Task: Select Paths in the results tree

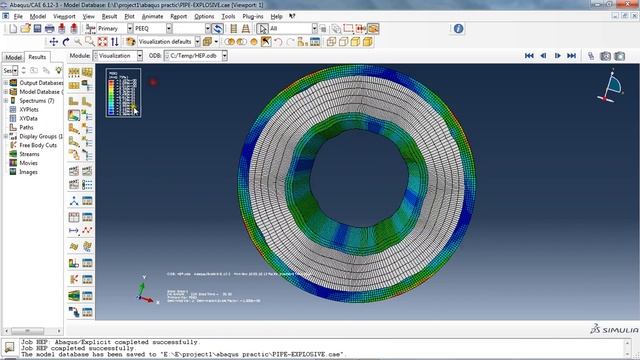Action: (26, 127)
